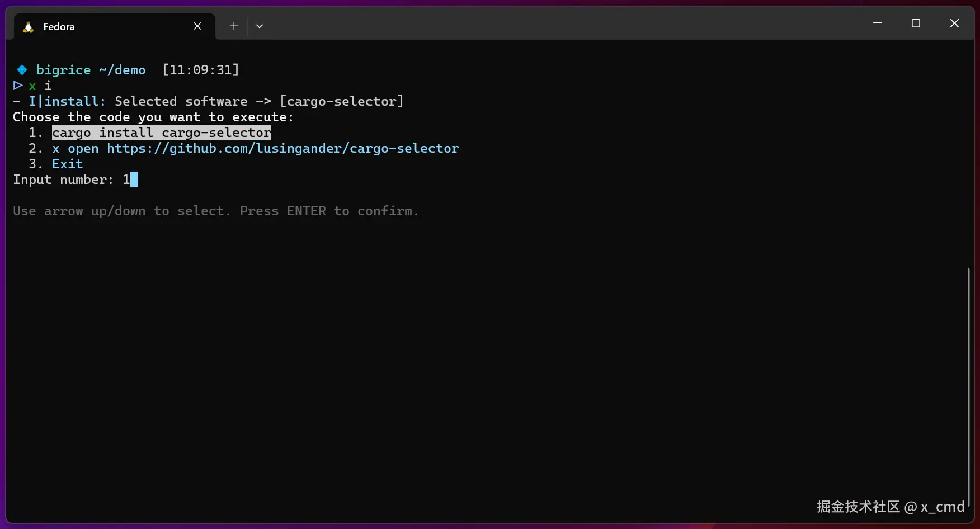Open the terminal tab dropdown chevron
Image resolution: width=980 pixels, height=529 pixels.
click(259, 26)
